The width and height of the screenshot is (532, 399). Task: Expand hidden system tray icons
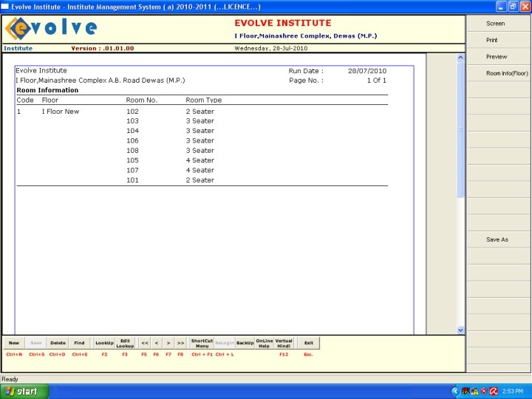[x=455, y=391]
